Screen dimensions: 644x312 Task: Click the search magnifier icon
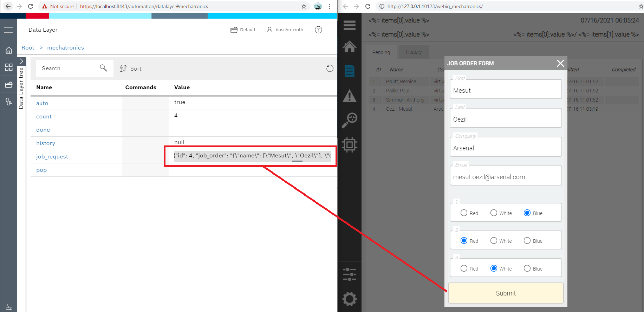point(103,68)
